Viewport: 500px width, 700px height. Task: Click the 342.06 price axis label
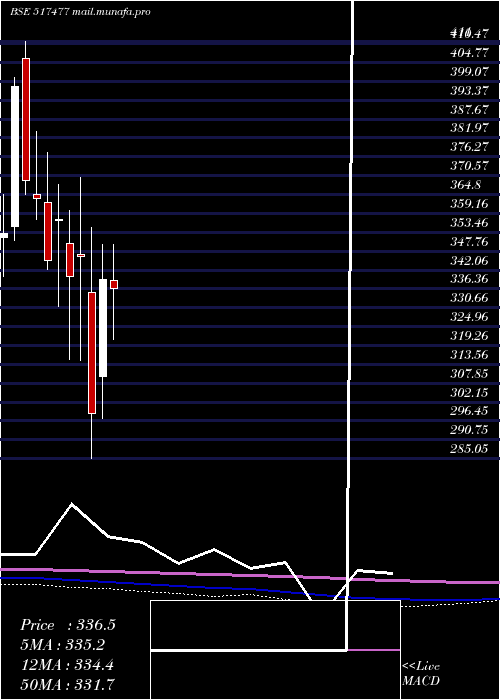pos(469,260)
